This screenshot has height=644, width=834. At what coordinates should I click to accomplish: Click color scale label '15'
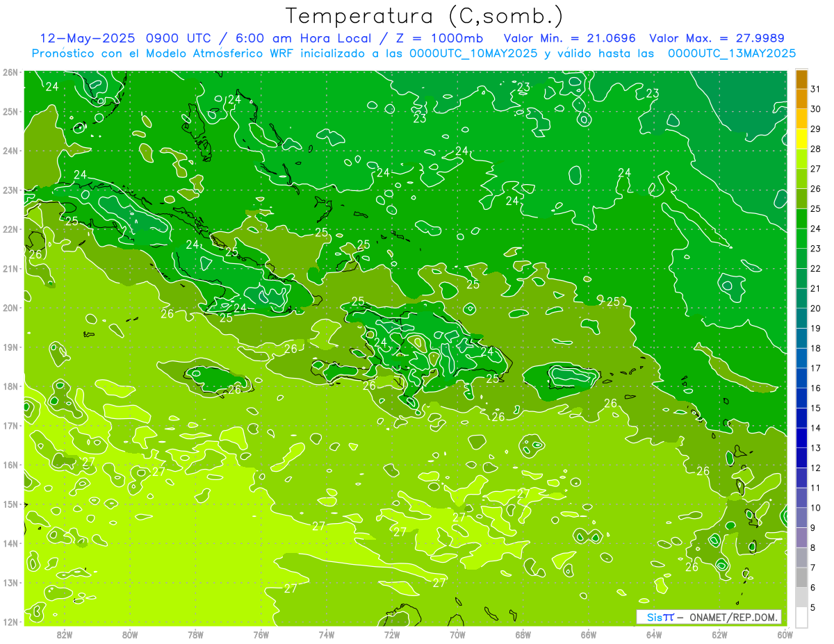tap(815, 408)
